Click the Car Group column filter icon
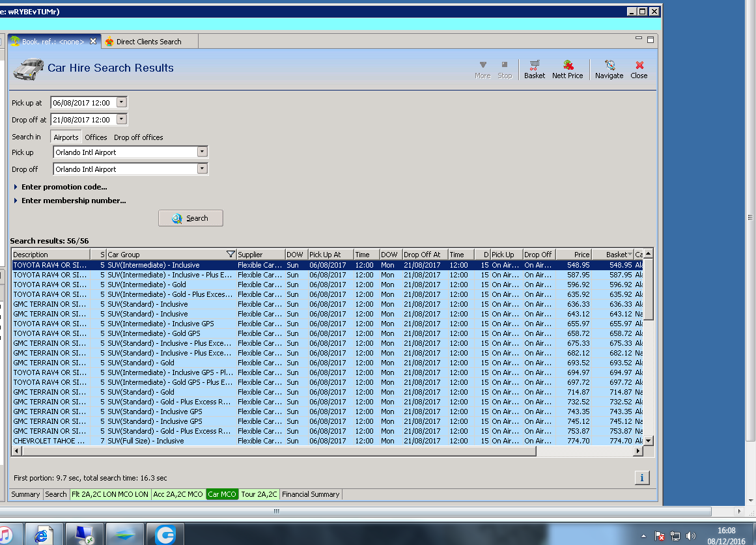The image size is (756, 545). click(231, 254)
